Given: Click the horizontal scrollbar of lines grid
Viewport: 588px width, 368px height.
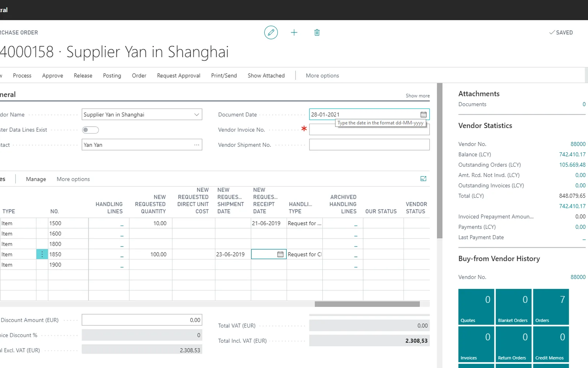Looking at the screenshot, I should (x=367, y=304).
